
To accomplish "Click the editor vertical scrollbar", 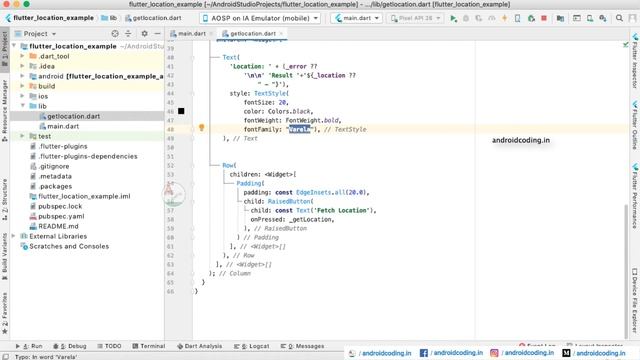I will tap(626, 271).
